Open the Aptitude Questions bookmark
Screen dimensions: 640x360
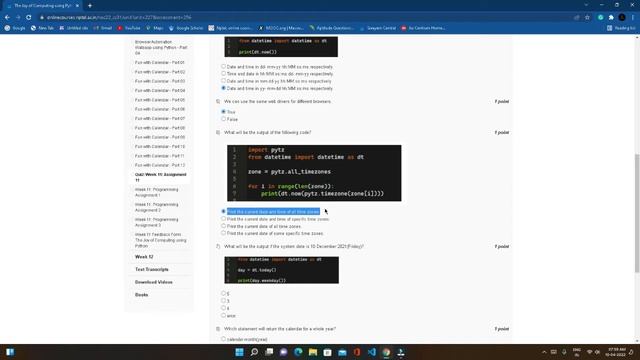click(331, 28)
